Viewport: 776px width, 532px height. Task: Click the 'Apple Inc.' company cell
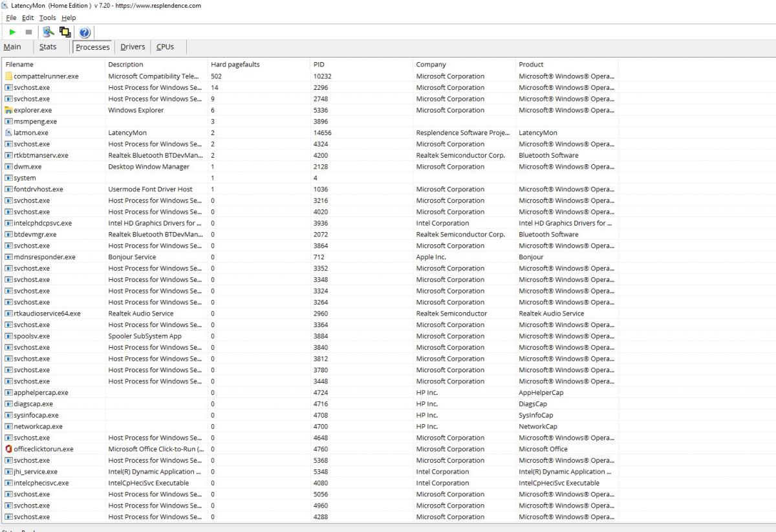click(x=431, y=257)
